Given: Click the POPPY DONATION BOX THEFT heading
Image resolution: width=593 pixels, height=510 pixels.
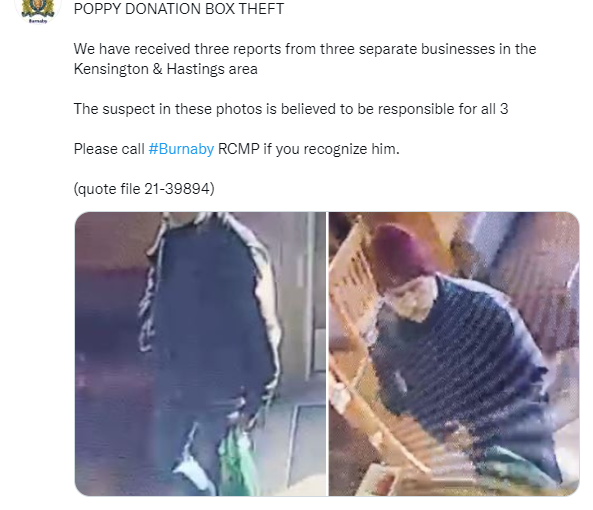Looking at the screenshot, I should (x=179, y=9).
